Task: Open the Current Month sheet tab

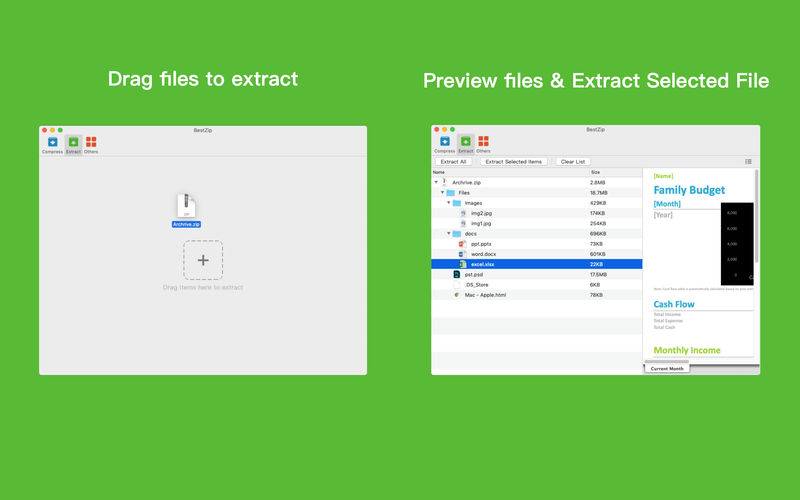Action: click(x=667, y=368)
